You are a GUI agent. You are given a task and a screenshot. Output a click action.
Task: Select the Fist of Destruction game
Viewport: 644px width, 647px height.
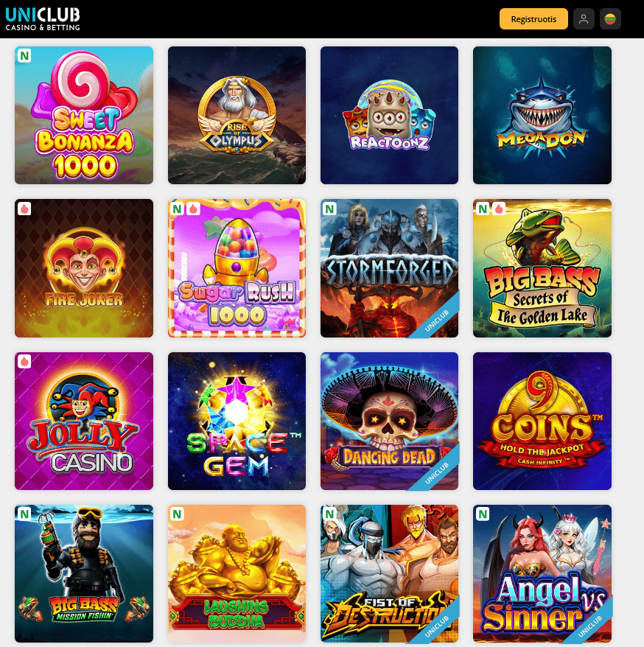(x=390, y=573)
